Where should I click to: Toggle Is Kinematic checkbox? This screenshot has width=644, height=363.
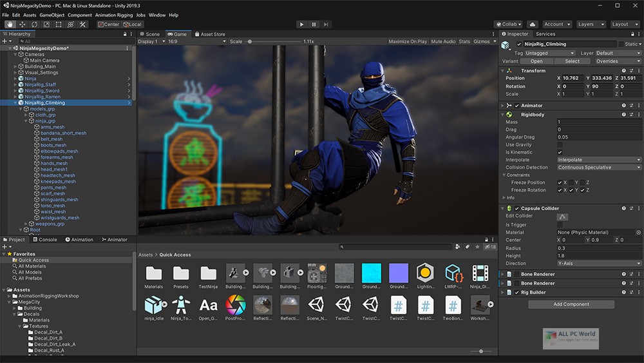pos(560,152)
